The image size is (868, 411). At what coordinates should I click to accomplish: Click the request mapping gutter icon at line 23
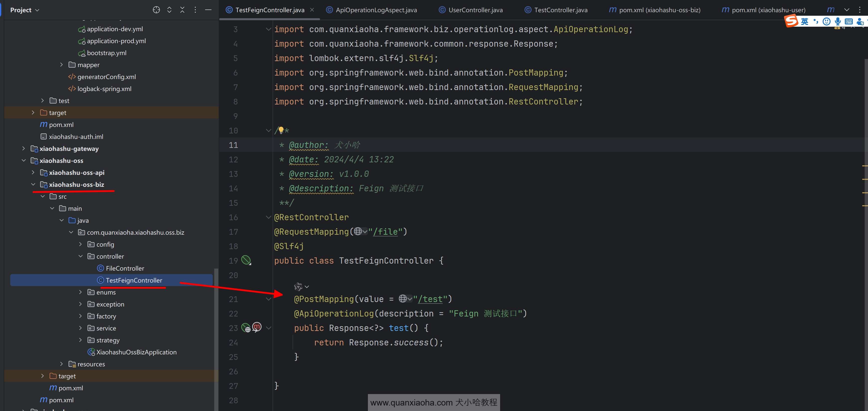point(246,327)
